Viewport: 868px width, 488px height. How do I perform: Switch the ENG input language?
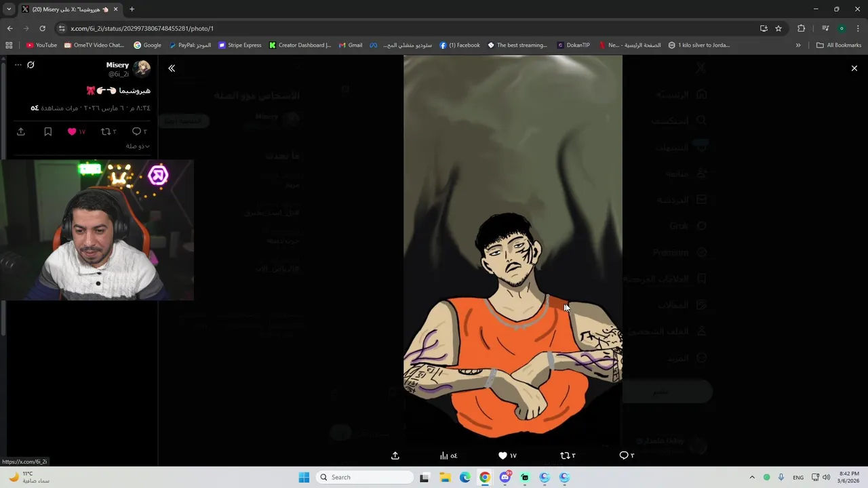(x=798, y=477)
